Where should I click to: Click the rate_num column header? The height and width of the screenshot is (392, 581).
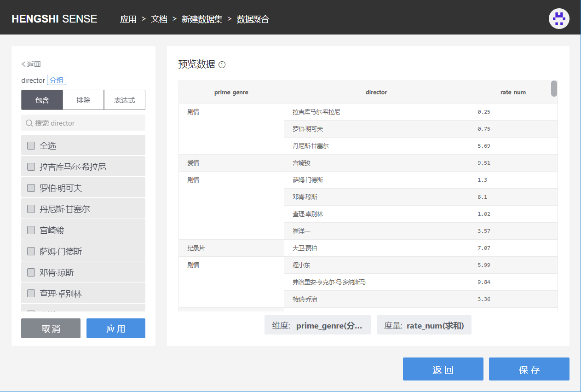pos(513,92)
